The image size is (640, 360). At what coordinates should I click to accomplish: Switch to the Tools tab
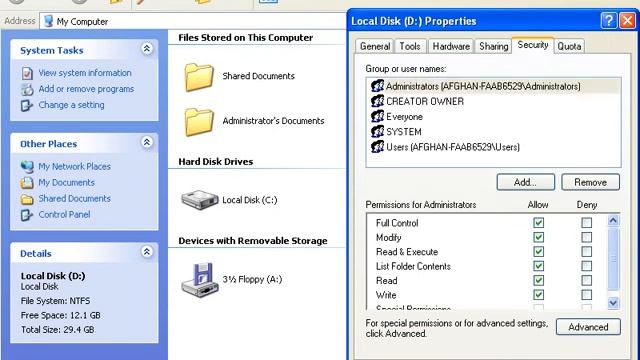(410, 46)
